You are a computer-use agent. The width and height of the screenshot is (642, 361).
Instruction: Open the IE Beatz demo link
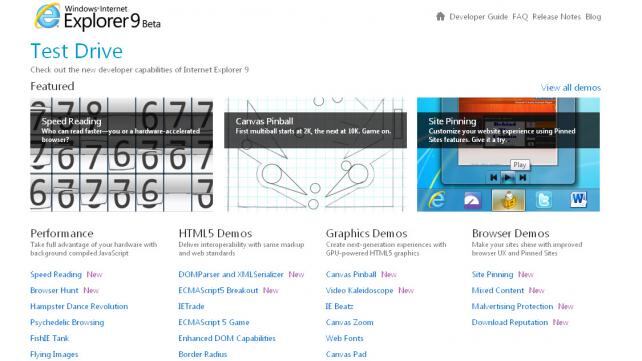339,307
